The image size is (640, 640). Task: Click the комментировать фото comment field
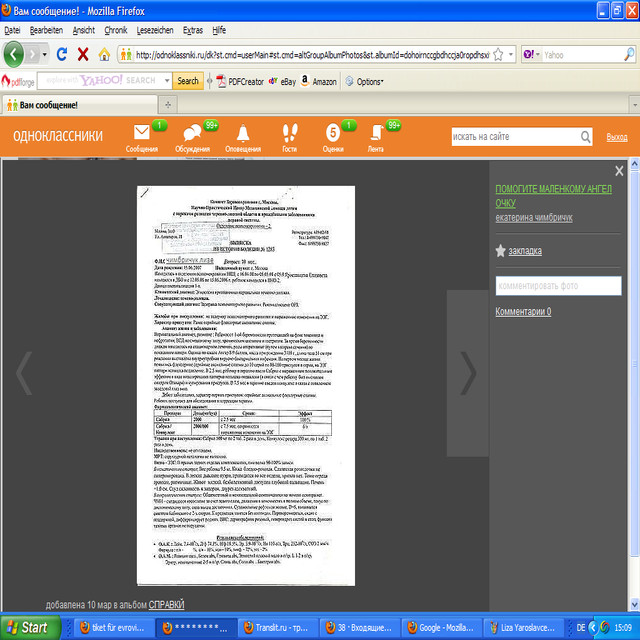click(565, 286)
